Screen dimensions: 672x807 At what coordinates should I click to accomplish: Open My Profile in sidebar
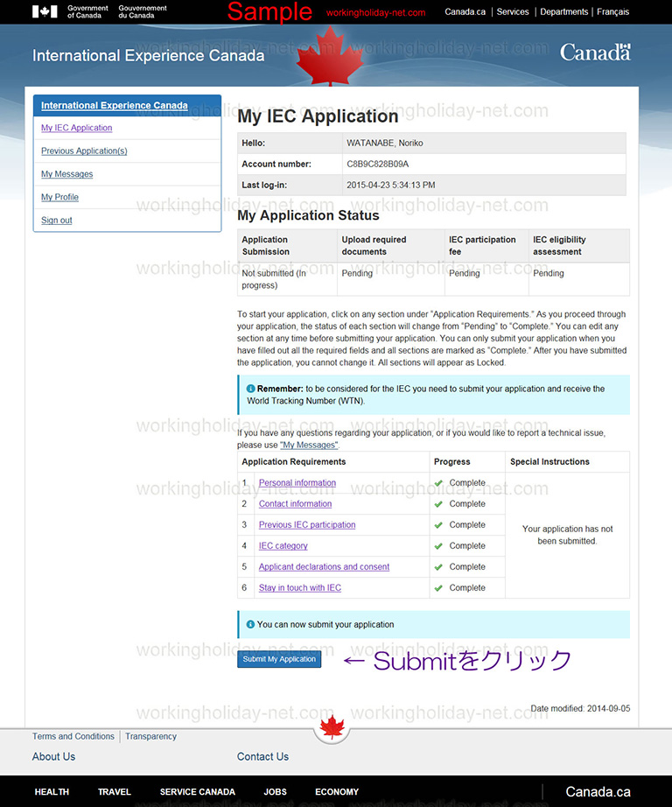click(x=59, y=197)
